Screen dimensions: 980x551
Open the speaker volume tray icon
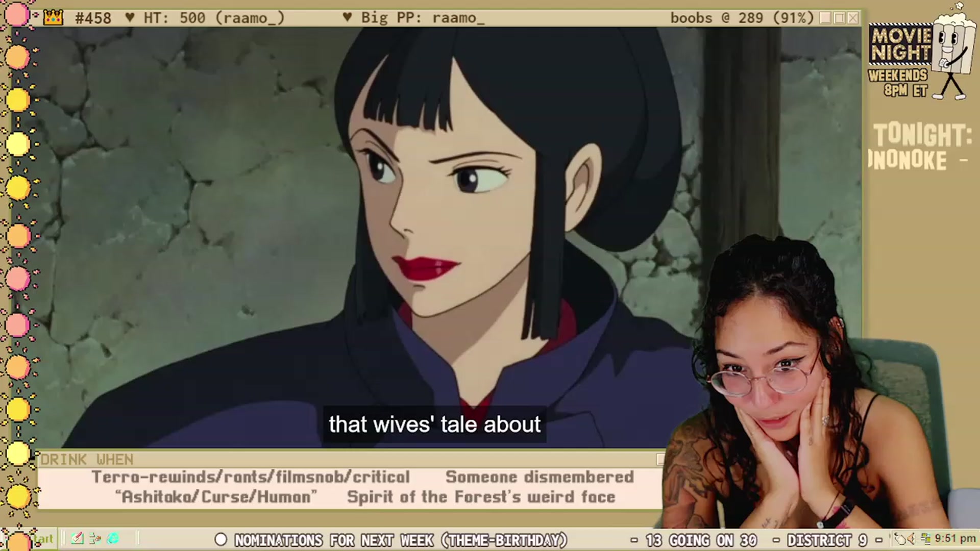pos(911,539)
